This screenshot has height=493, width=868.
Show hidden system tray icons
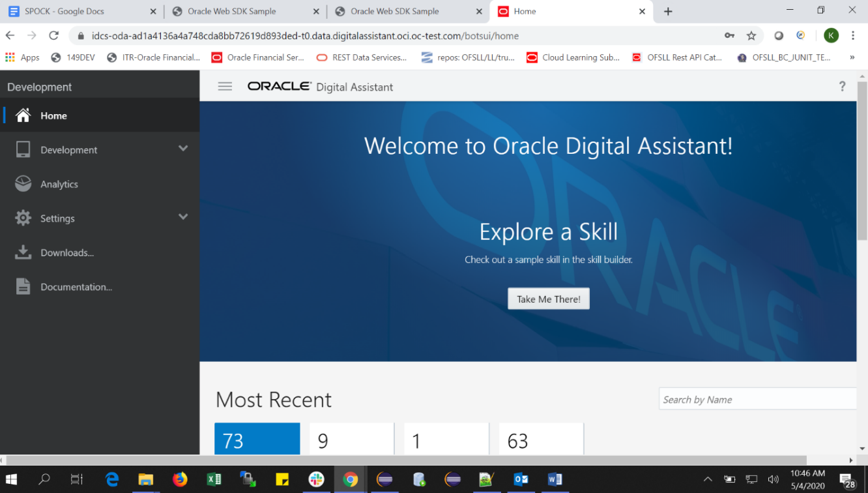tap(708, 479)
